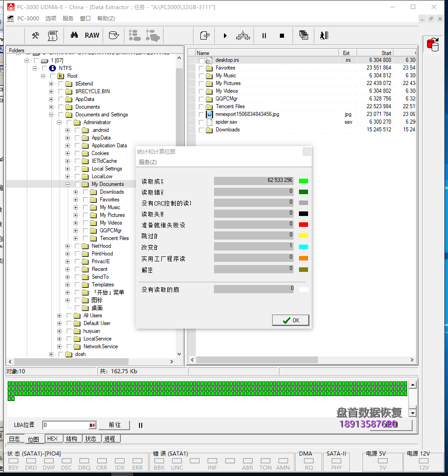The width and height of the screenshot is (448, 476).
Task: Click the disk-with-hand toolbar icon
Action: 114,35
